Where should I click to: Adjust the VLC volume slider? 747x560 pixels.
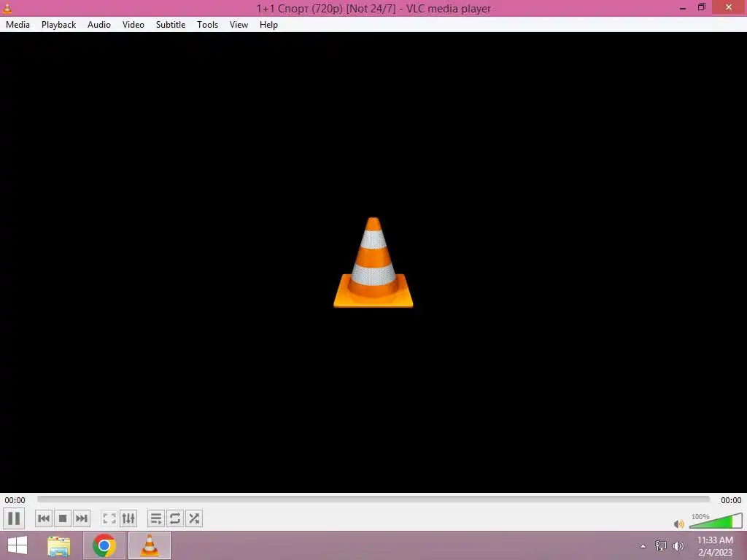(x=716, y=521)
